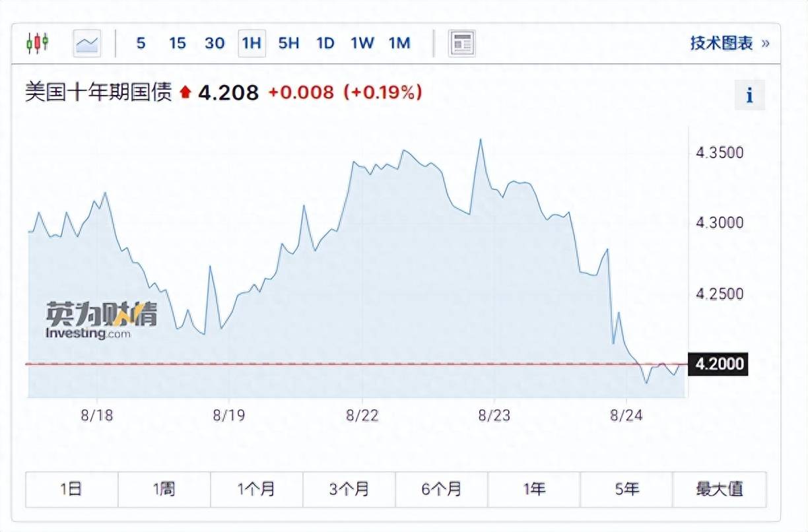
Task: Click the Investing.com watermark logo
Action: tap(101, 321)
